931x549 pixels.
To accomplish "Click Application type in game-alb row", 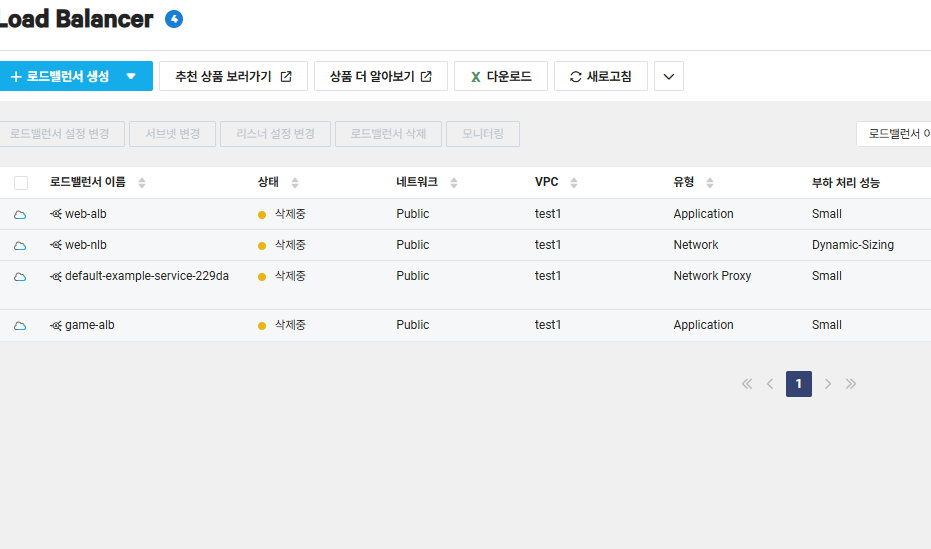I will point(703,325).
